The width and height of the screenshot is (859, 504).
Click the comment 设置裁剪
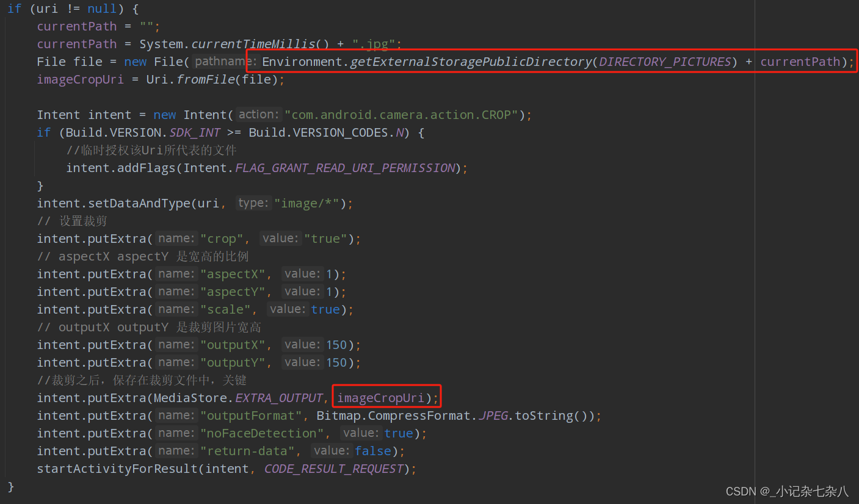click(x=72, y=221)
